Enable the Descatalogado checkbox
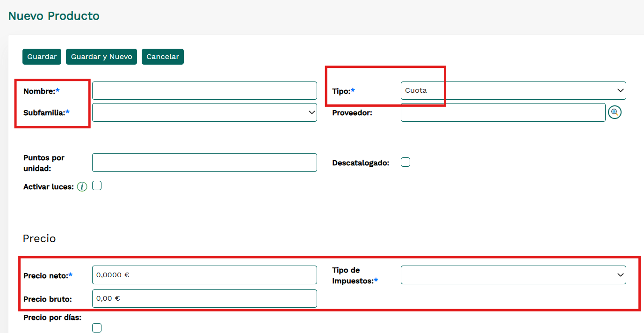The height and width of the screenshot is (333, 644). coord(405,162)
